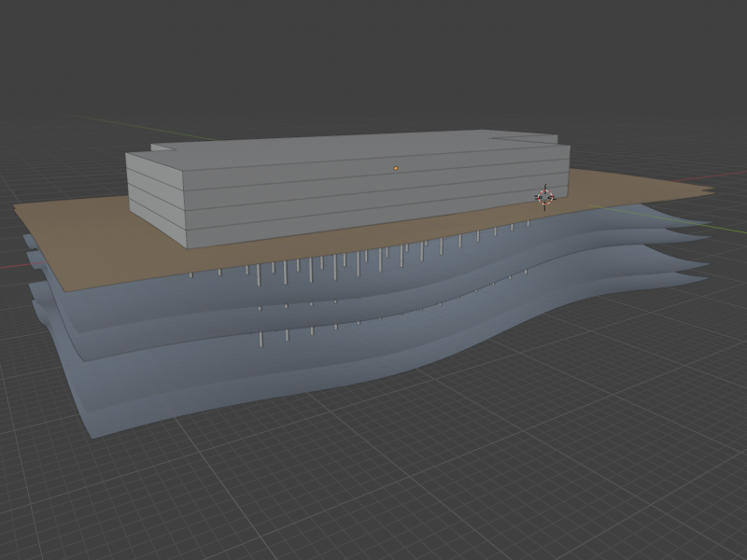The height and width of the screenshot is (560, 747).
Task: Click the red-white 3D cursor crosshair
Action: click(545, 197)
